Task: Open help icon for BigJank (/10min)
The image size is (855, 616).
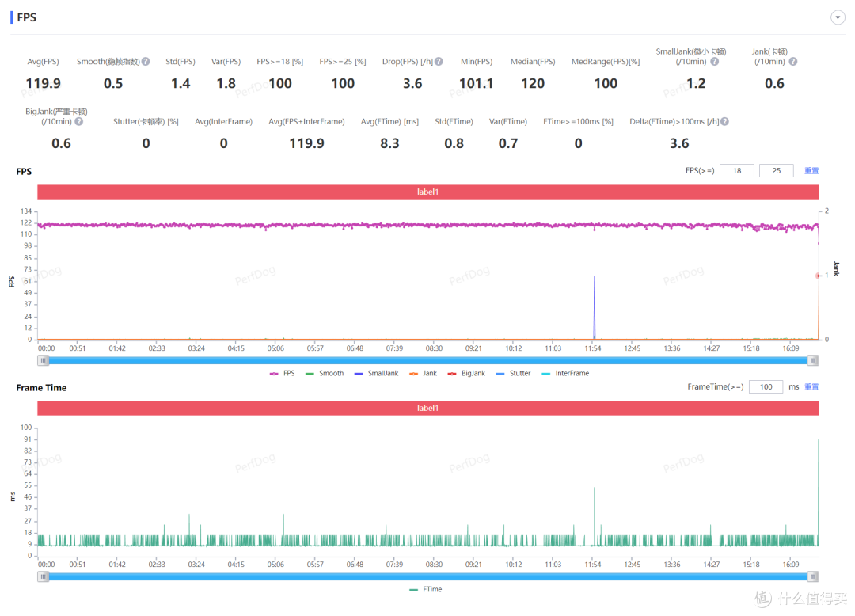Action: coord(79,122)
